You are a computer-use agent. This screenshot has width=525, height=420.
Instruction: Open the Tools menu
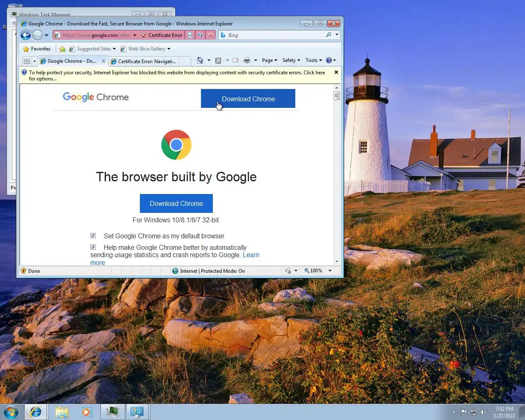point(314,60)
